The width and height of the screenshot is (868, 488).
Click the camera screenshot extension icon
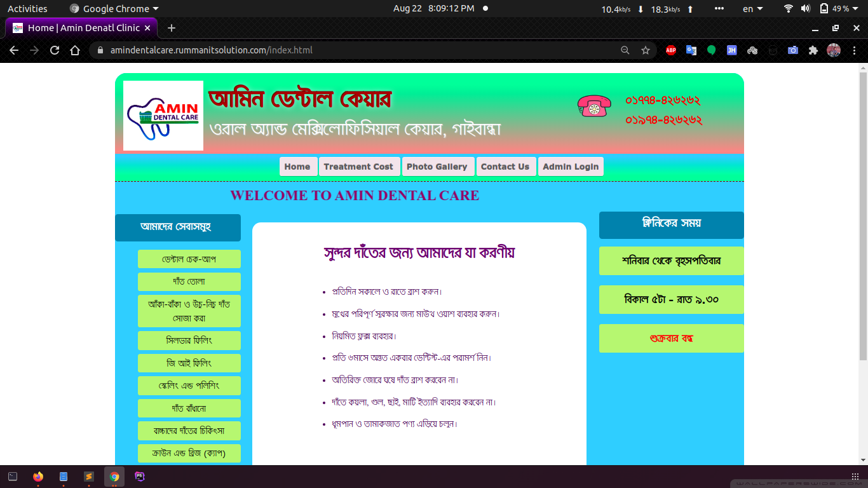tap(792, 50)
